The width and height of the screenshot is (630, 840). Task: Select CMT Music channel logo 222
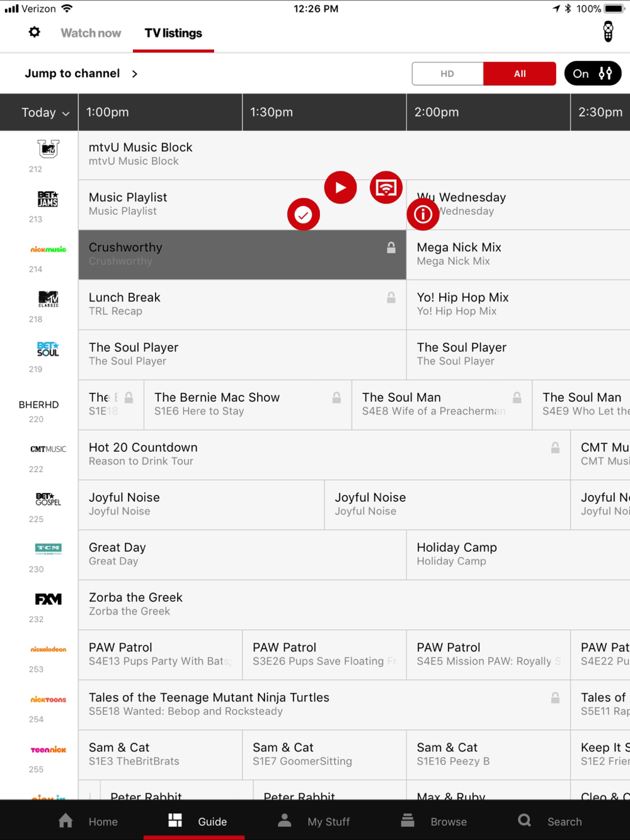(48, 449)
